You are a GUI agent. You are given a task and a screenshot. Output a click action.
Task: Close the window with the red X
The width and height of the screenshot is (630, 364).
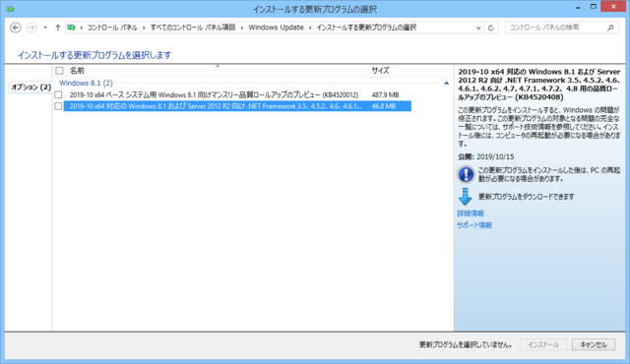pos(613,7)
